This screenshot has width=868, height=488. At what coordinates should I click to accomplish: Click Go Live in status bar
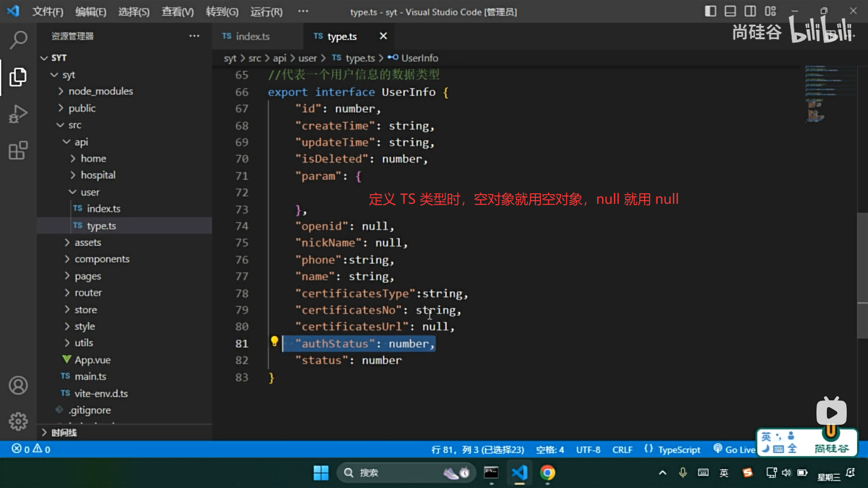734,449
